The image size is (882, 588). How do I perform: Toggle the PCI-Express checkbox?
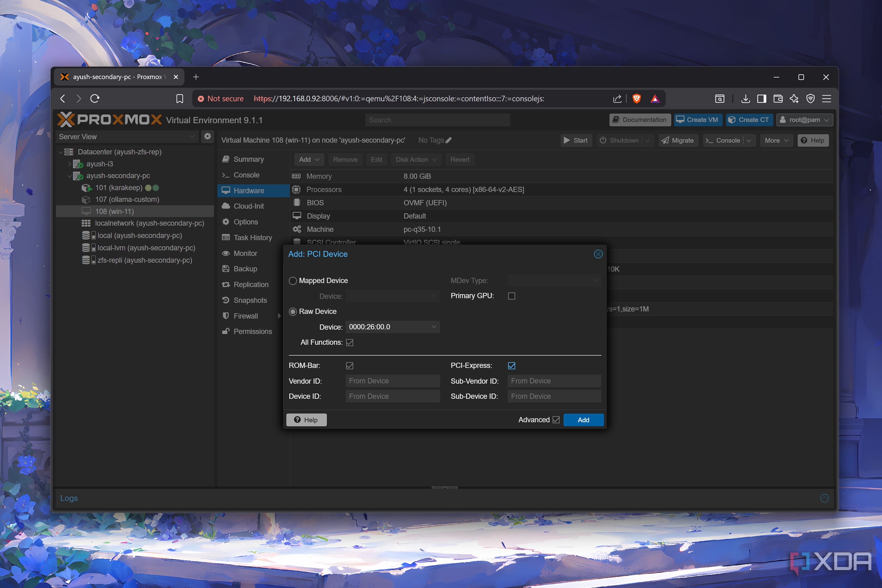[x=512, y=366]
